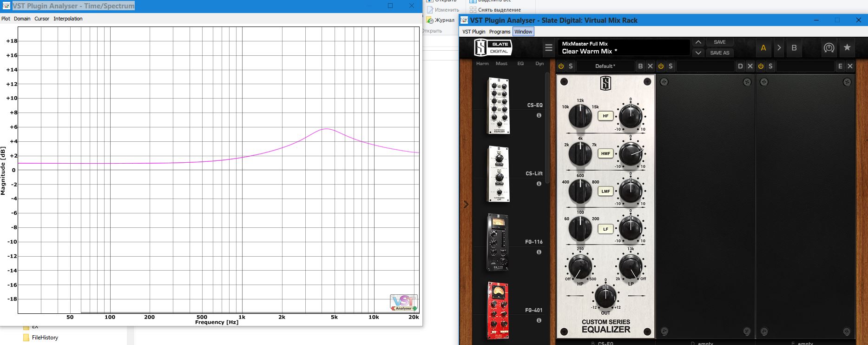The width and height of the screenshot is (868, 345).
Task: Toggle the LF band button
Action: [606, 229]
